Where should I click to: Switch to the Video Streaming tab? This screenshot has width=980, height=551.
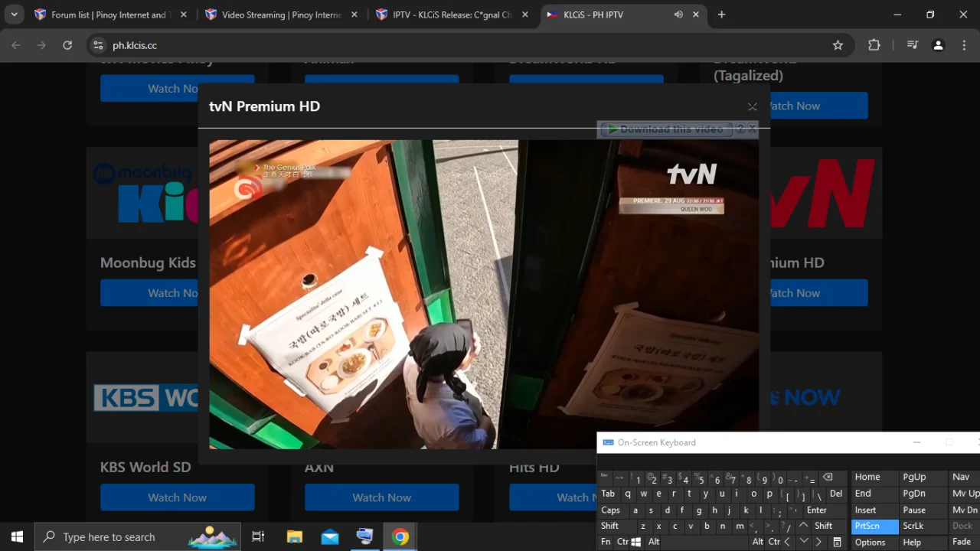click(280, 15)
